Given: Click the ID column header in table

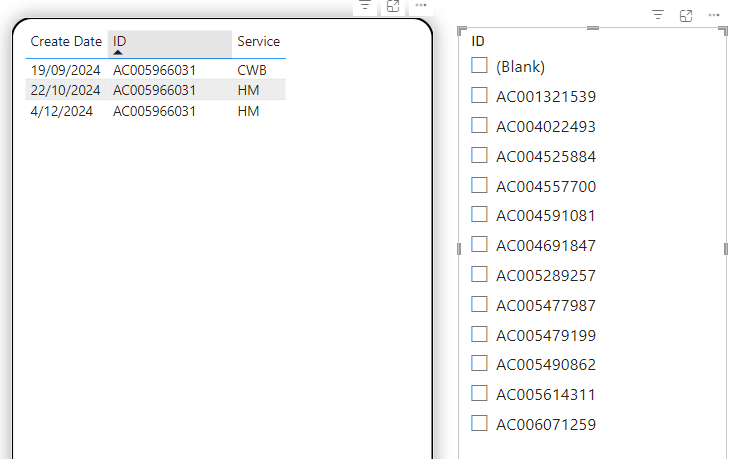Looking at the screenshot, I should click(x=170, y=44).
